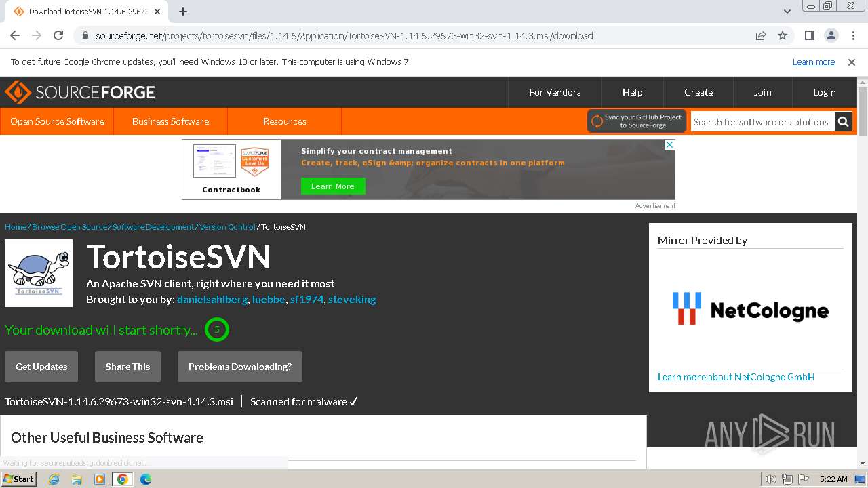The image size is (868, 488).
Task: Click the volume speaker tray icon
Action: click(770, 479)
